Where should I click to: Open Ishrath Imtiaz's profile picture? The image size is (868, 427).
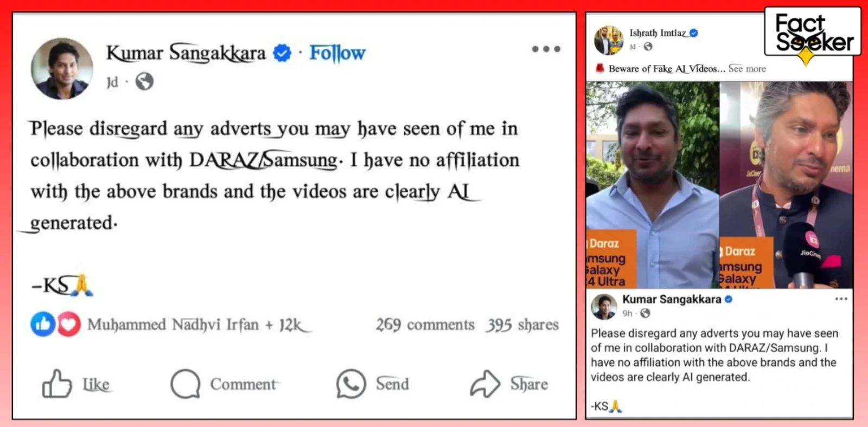(x=609, y=40)
